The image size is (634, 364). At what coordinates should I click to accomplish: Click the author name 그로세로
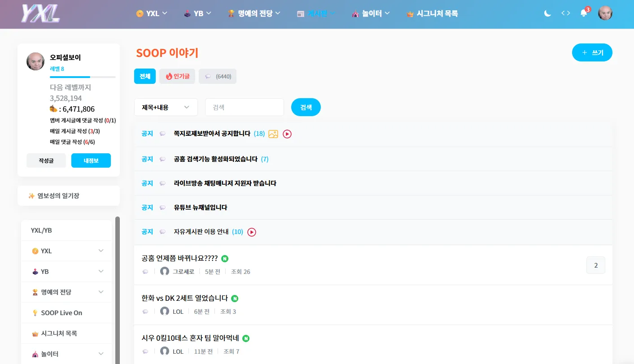tap(184, 272)
